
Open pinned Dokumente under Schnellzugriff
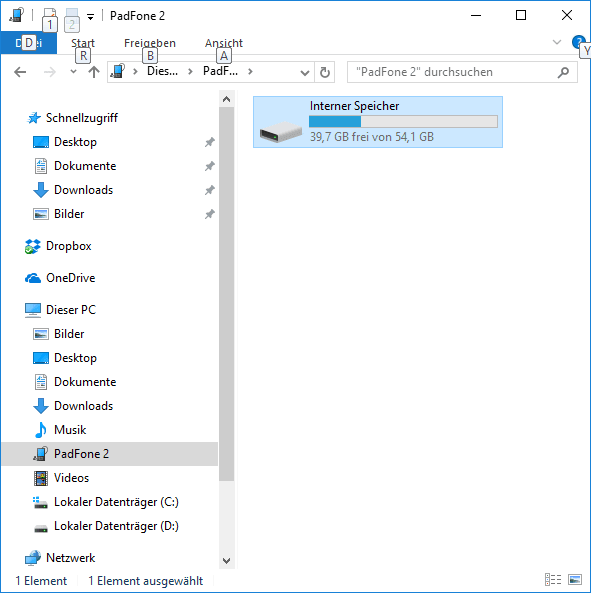[85, 166]
